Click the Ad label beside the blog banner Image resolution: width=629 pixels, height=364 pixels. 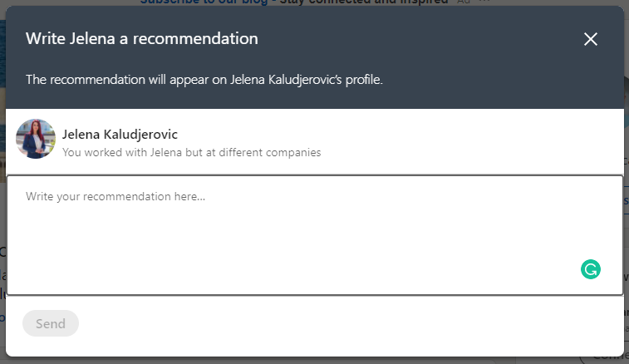[464, 2]
